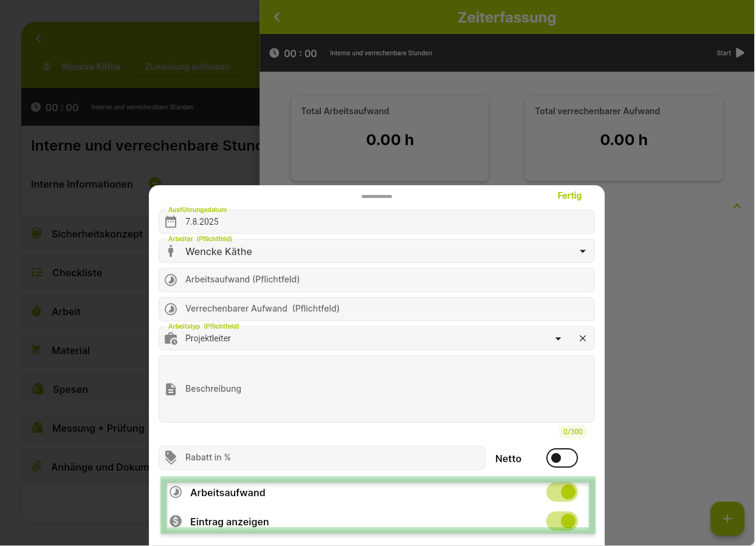
Task: Click the clear X on Arbeitstyp field
Action: (583, 338)
